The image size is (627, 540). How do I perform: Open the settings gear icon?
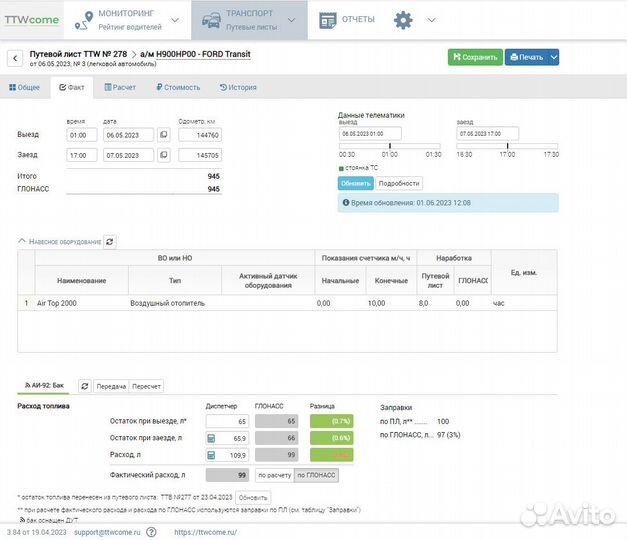(403, 20)
